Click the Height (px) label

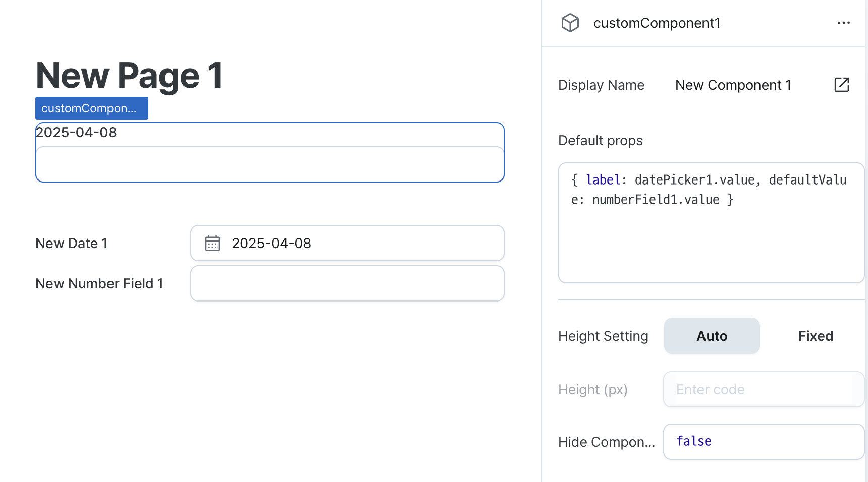(x=593, y=390)
